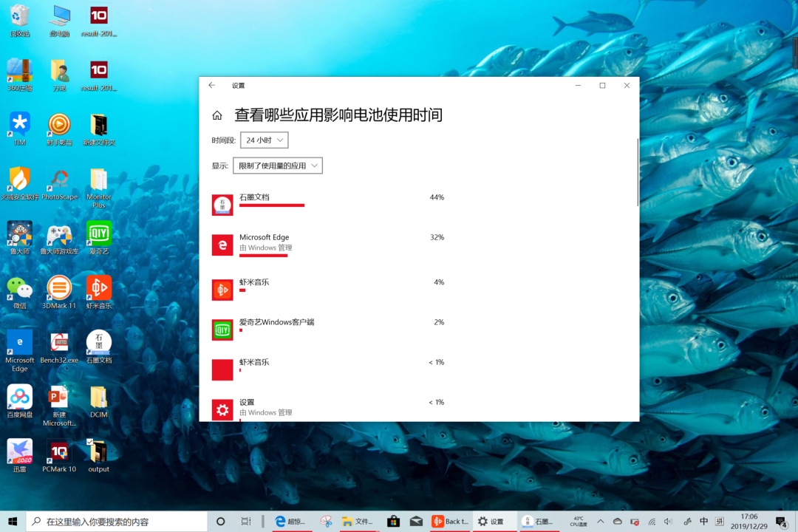Select the 虾米音乐 entry showing 4%
Screen dimensions: 798x532
328,289
